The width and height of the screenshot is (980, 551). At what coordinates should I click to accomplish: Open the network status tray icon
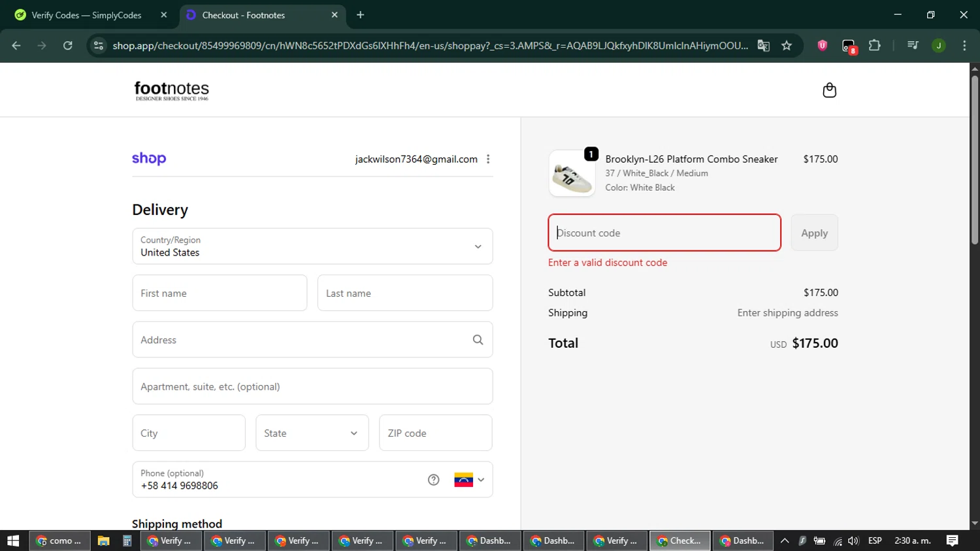click(837, 541)
